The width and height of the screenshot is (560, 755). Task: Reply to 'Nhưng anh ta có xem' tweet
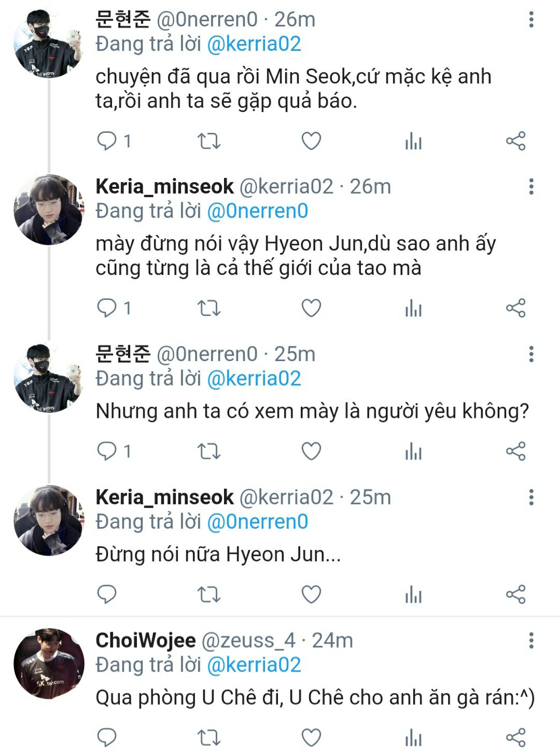(x=107, y=451)
